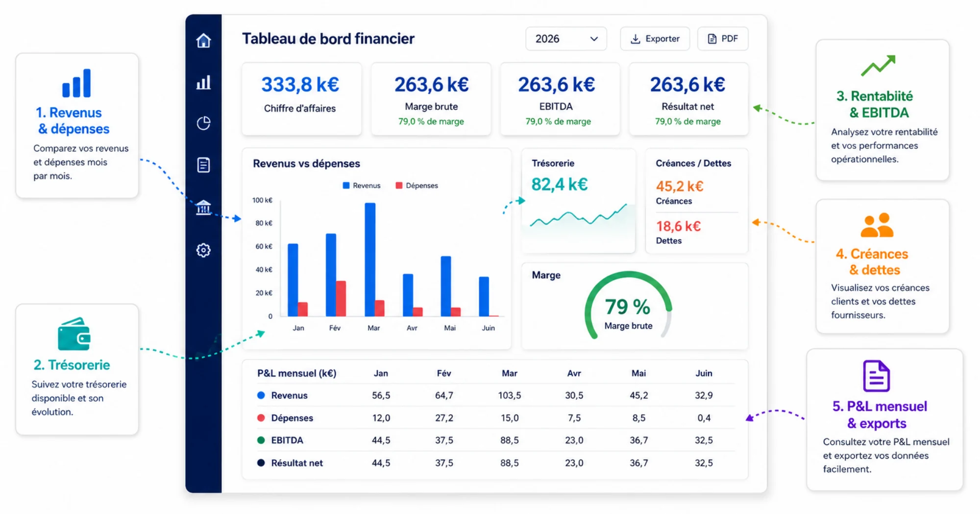Click the file icon in PDF button

712,39
